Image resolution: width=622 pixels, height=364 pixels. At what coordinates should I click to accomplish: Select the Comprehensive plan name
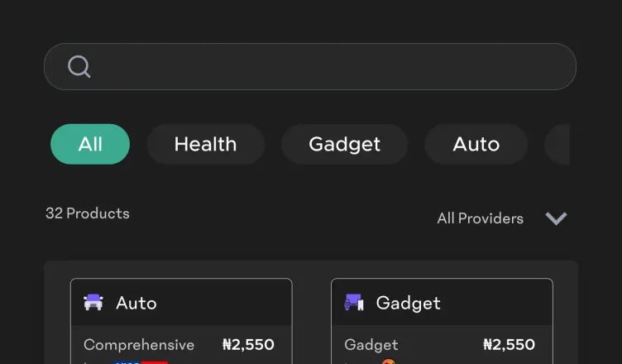coord(139,344)
